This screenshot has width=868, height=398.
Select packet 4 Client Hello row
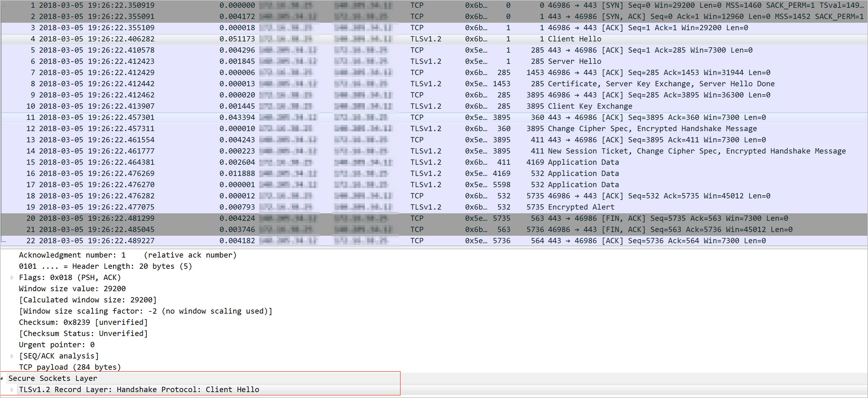coord(574,39)
